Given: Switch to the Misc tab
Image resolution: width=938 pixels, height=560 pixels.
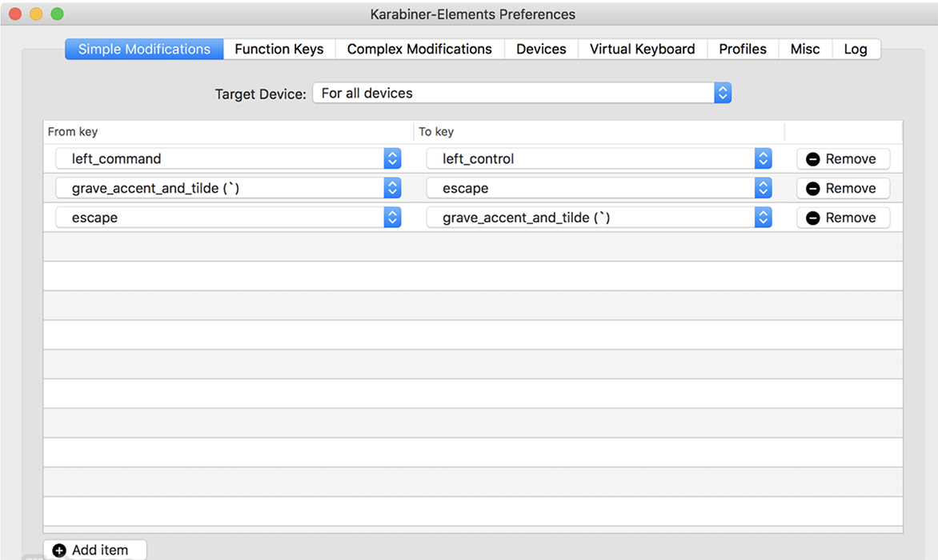Looking at the screenshot, I should [805, 49].
